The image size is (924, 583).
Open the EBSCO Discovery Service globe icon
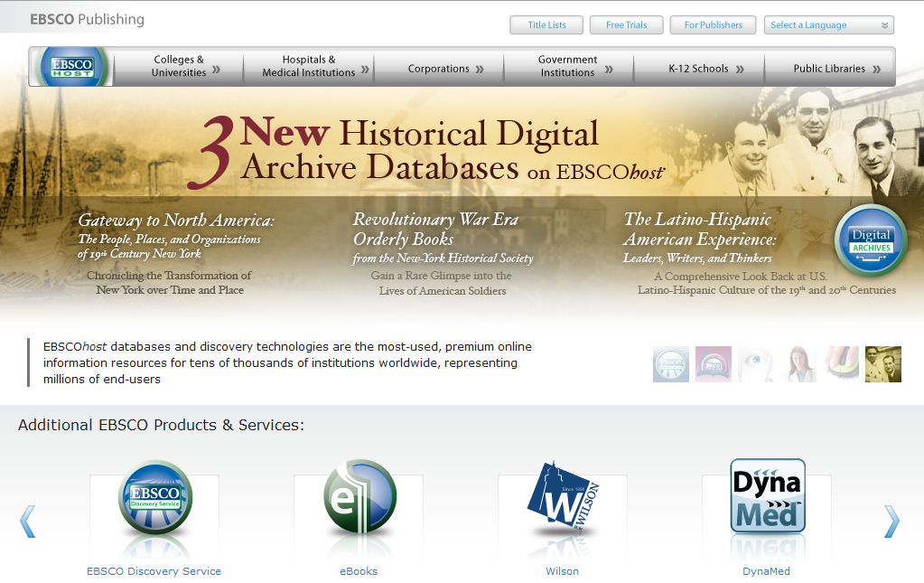click(155, 497)
